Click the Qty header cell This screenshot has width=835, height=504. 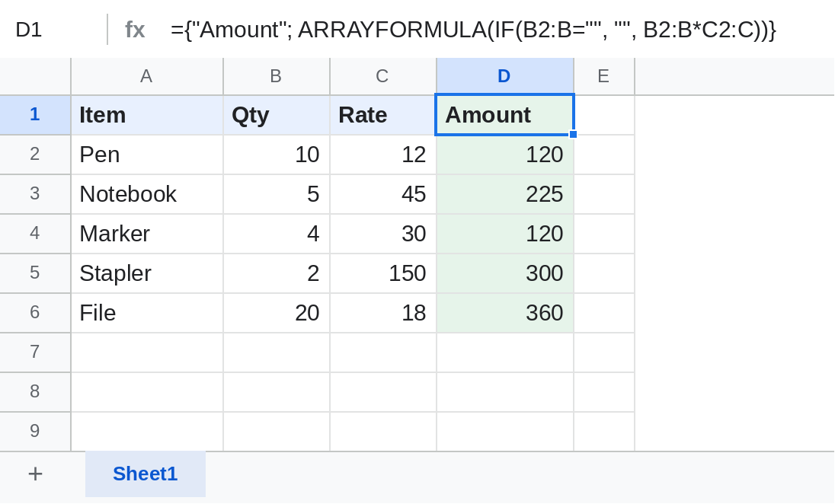[277, 115]
